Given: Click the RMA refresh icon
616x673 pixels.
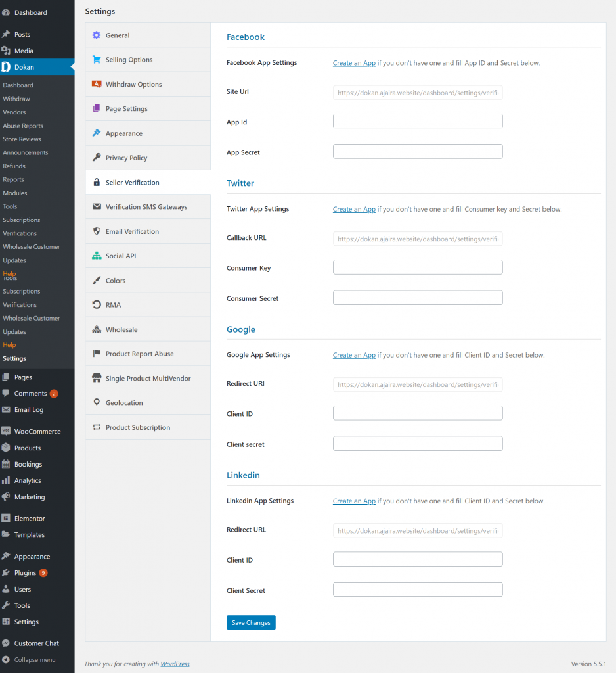Looking at the screenshot, I should click(97, 305).
